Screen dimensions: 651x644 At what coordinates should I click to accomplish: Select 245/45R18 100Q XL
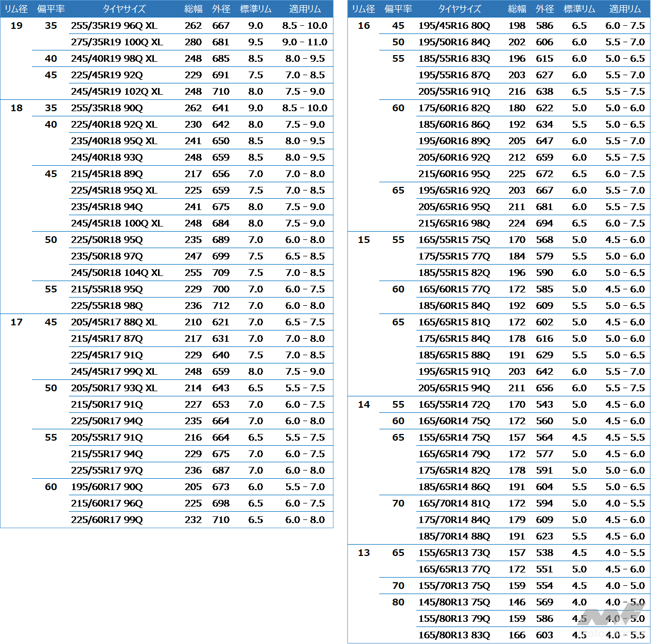pos(117,223)
